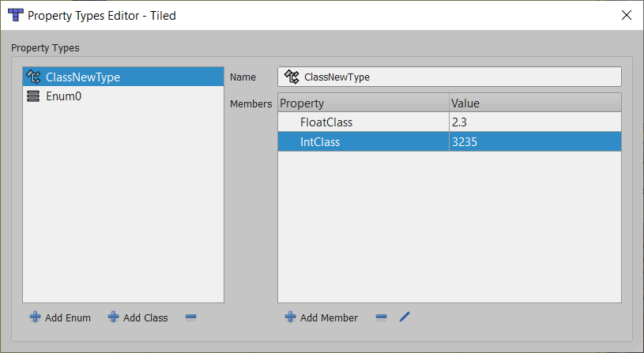
Task: Click the FloatClass value 2.3
Action: [459, 122]
